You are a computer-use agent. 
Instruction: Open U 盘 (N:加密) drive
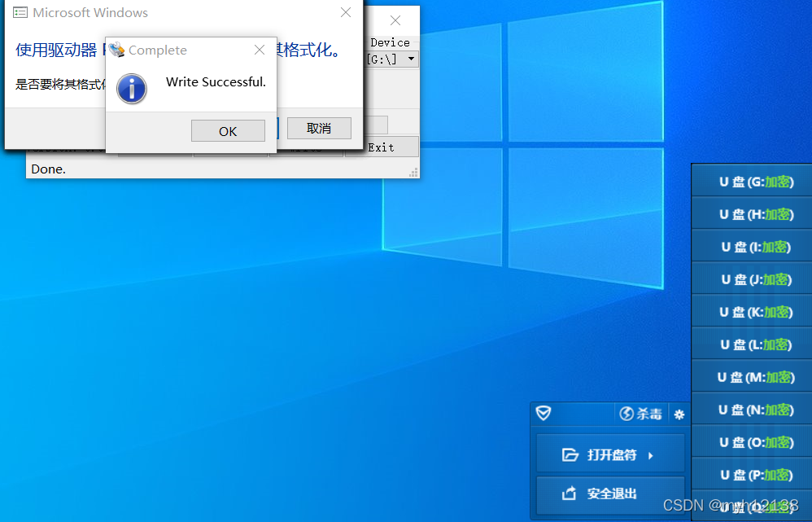click(x=752, y=410)
